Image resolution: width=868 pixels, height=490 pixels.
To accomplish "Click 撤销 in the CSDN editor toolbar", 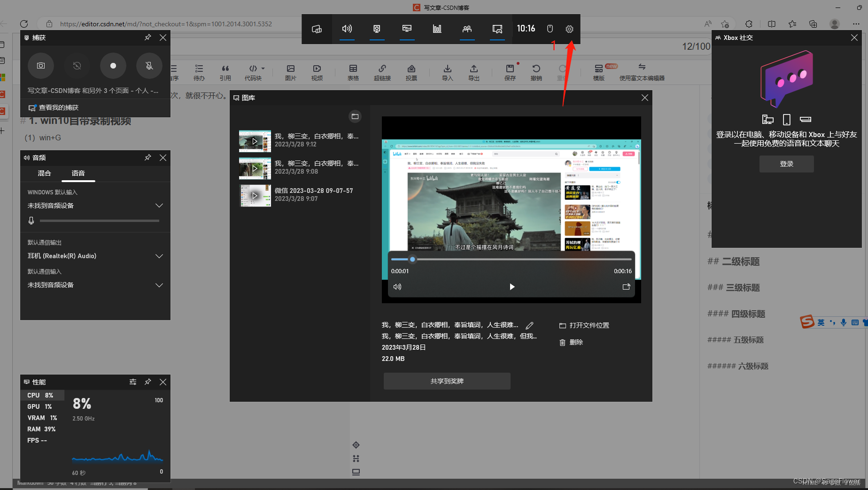I will tap(536, 73).
